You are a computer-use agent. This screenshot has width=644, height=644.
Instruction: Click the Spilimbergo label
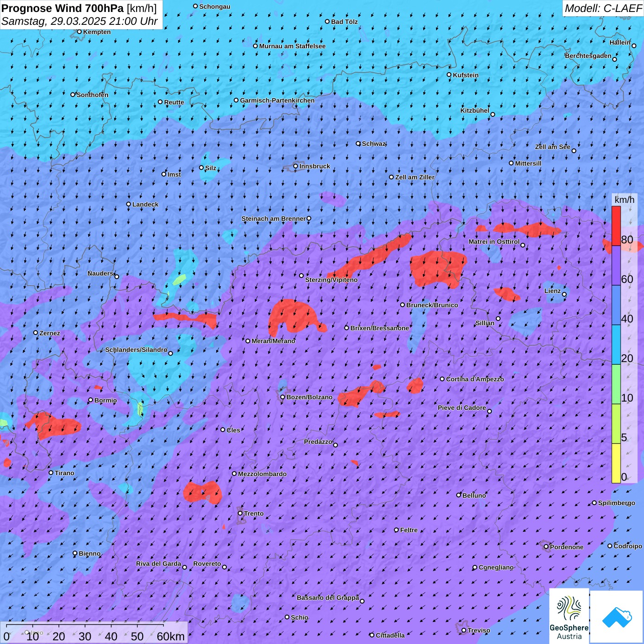[616, 503]
